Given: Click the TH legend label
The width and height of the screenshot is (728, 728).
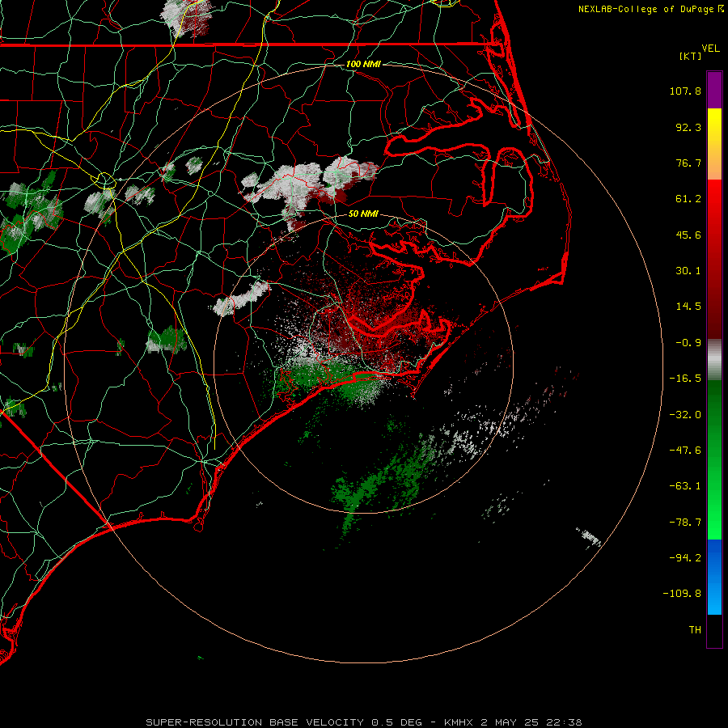Looking at the screenshot, I should [x=695, y=630].
